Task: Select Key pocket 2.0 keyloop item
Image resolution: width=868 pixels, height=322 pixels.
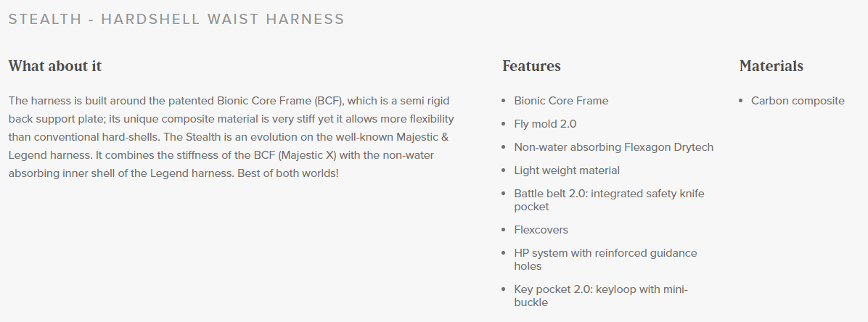Action: (x=601, y=296)
